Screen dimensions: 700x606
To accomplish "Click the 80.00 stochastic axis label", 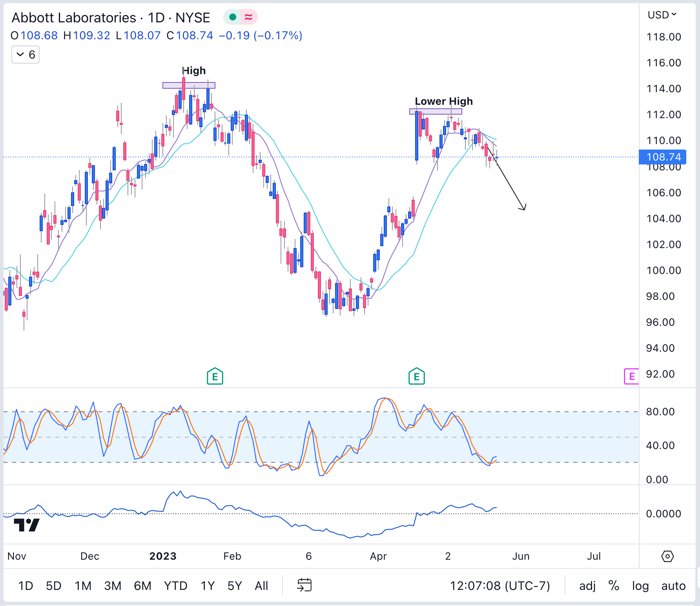I will tap(660, 412).
